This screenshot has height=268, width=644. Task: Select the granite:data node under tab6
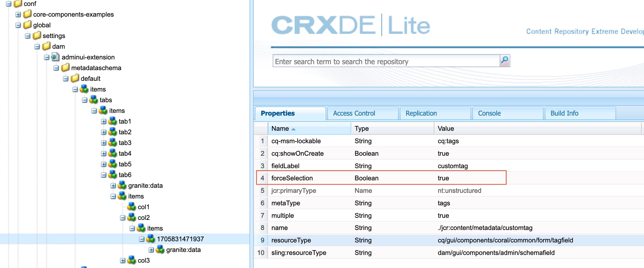[146, 185]
